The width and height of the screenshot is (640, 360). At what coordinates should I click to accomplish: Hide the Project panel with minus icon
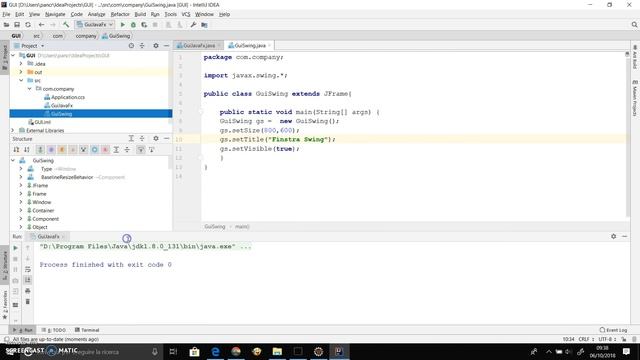click(166, 46)
